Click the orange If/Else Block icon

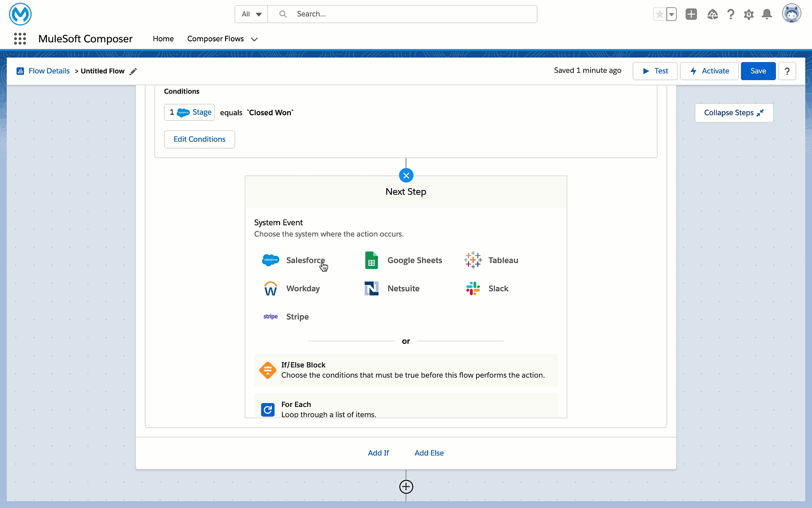[x=268, y=370]
